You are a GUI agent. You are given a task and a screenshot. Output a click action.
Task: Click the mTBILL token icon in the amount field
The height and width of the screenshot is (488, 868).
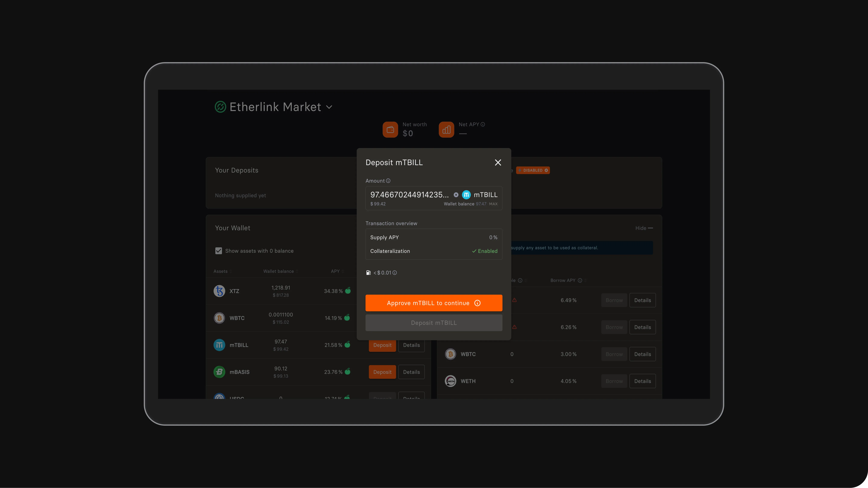(x=466, y=195)
